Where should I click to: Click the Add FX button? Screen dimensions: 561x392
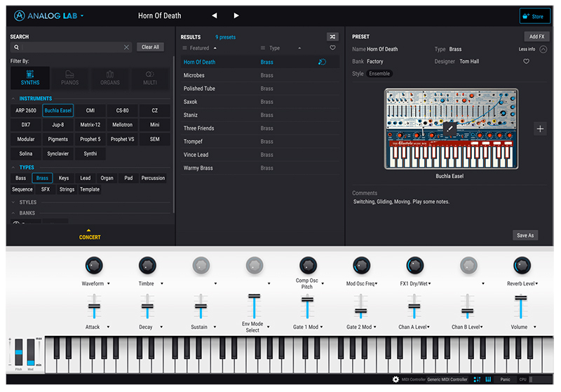[536, 36]
